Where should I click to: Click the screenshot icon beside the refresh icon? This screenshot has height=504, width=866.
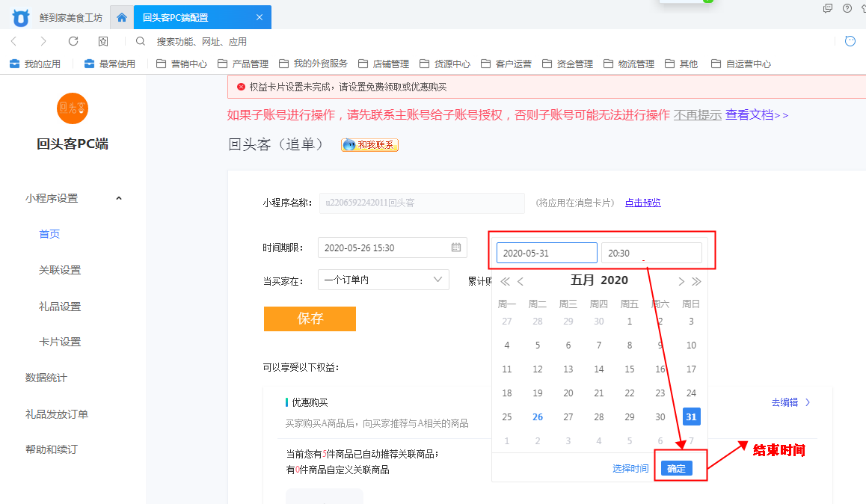click(103, 41)
